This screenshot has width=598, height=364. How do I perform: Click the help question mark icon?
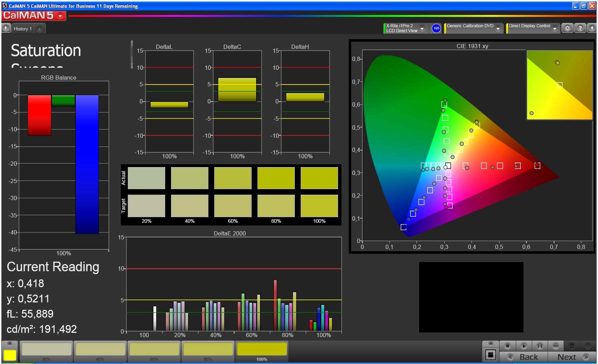[x=580, y=28]
